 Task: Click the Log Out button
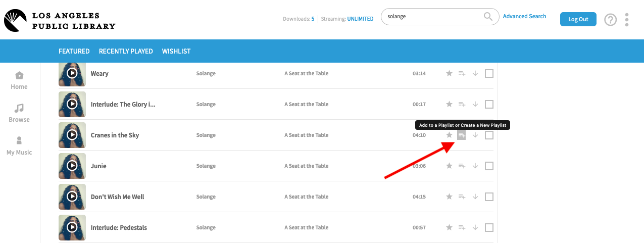578,19
